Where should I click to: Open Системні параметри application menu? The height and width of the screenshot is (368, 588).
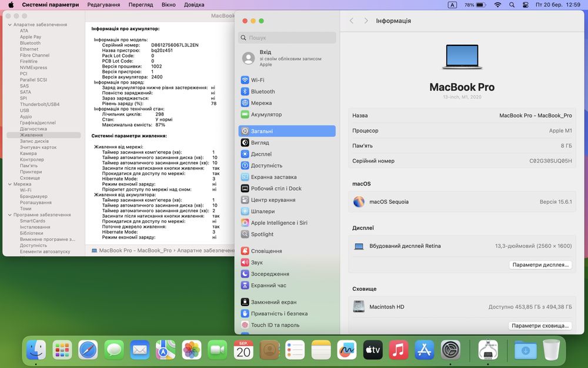tap(51, 5)
